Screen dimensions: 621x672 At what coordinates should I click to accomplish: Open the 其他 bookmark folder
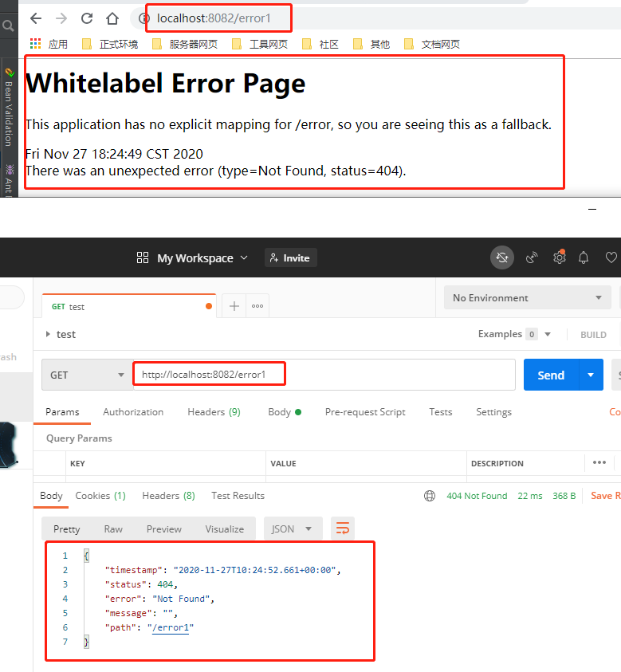(x=371, y=44)
